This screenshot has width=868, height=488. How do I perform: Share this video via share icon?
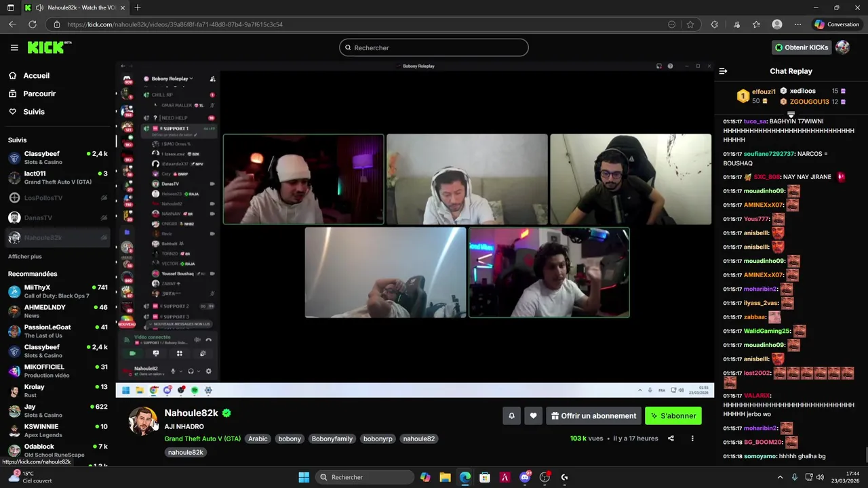671,439
